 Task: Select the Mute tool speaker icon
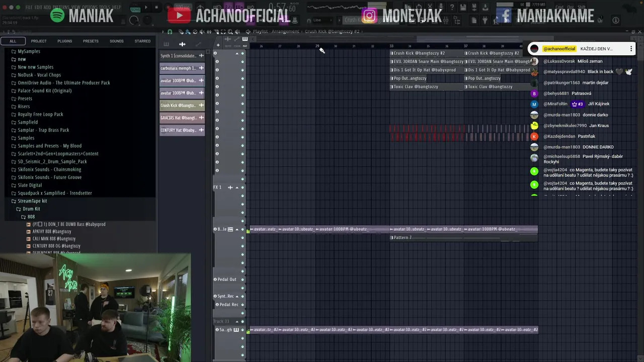(x=202, y=31)
